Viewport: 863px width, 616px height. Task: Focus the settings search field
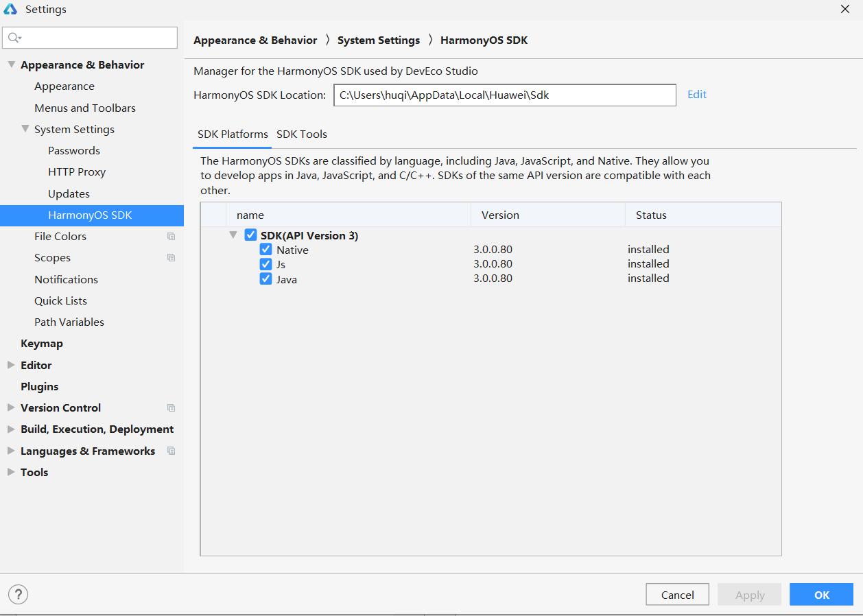90,38
